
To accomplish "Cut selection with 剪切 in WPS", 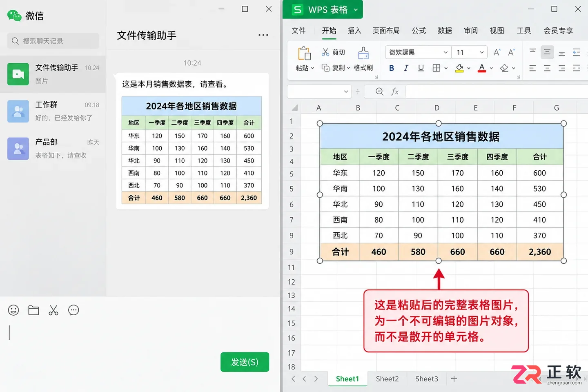I will pos(333,52).
